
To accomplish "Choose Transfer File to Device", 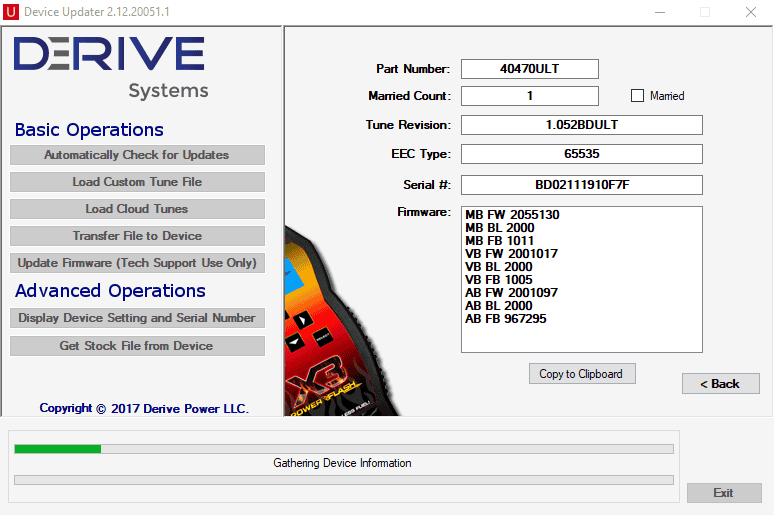I will [137, 236].
